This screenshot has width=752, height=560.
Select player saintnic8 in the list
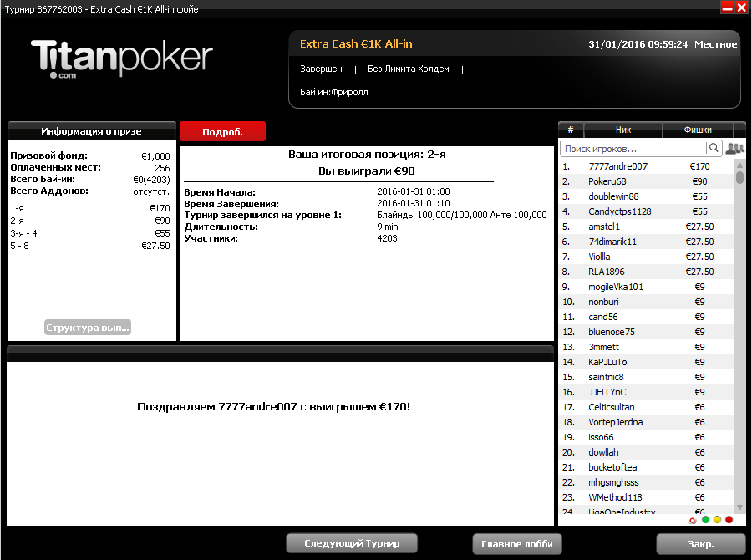[646, 377]
